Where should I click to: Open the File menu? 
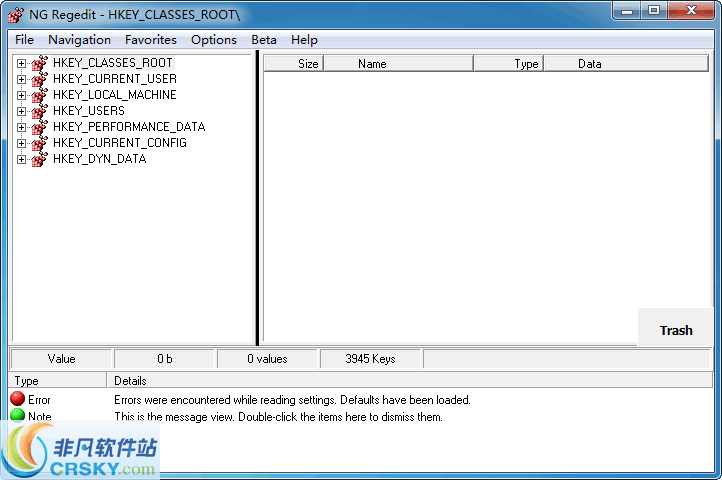tap(24, 40)
